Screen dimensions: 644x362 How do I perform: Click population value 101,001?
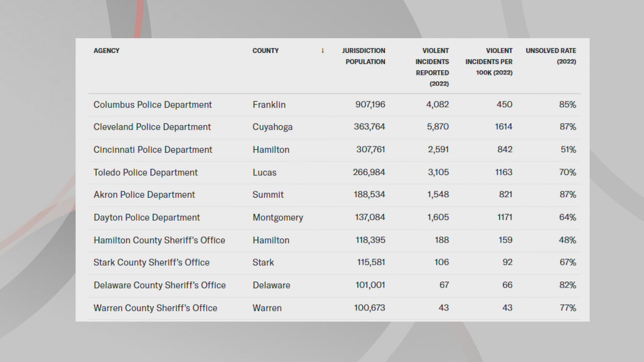click(370, 285)
